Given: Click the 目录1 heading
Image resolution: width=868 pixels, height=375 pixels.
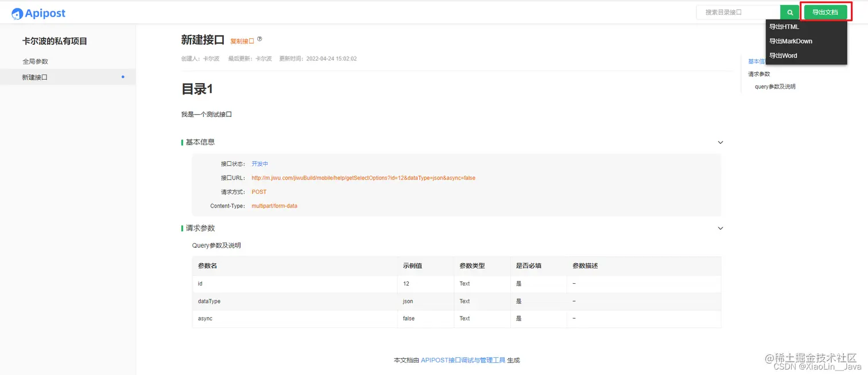Looking at the screenshot, I should 197,89.
